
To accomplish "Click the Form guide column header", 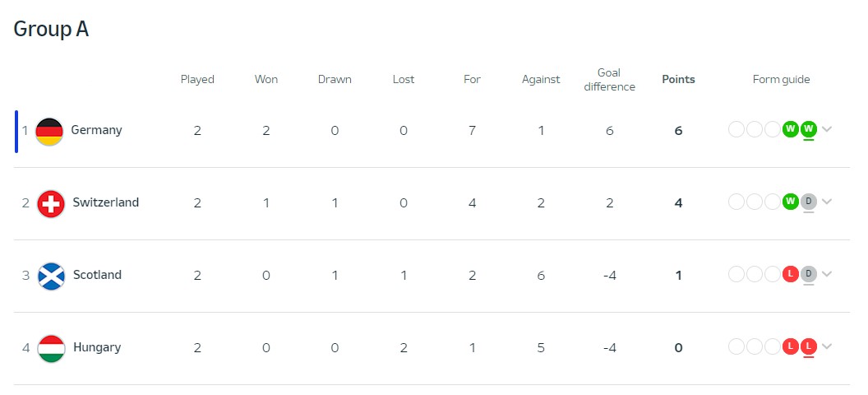I will point(781,80).
